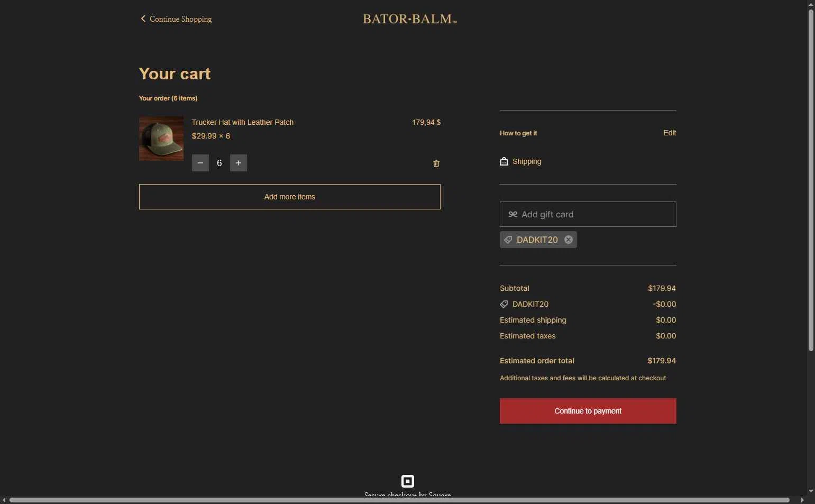815x504 pixels.
Task: Select the Your cart heading
Action: pyautogui.click(x=175, y=74)
